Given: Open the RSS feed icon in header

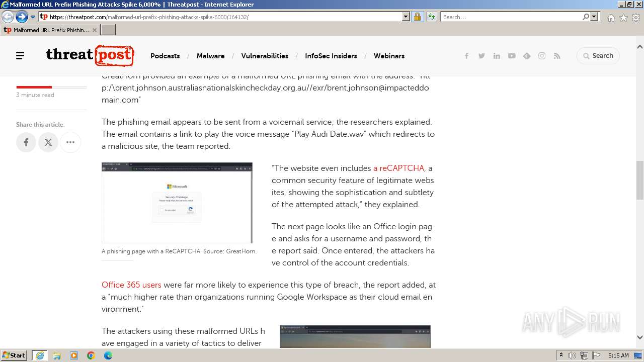Looking at the screenshot, I should pos(557,56).
